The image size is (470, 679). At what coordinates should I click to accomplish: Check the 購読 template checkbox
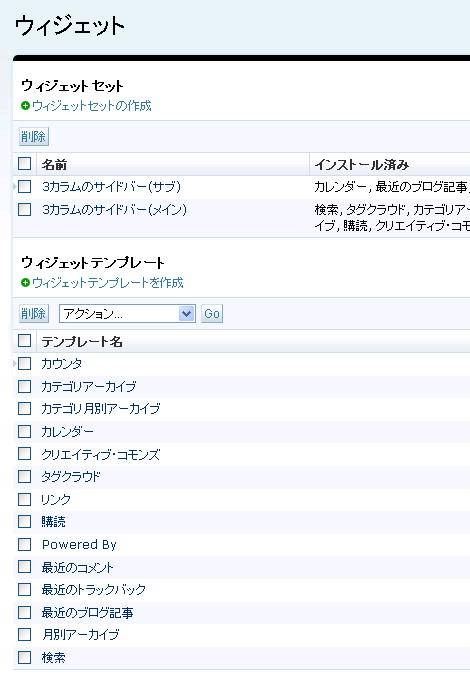pyautogui.click(x=25, y=521)
